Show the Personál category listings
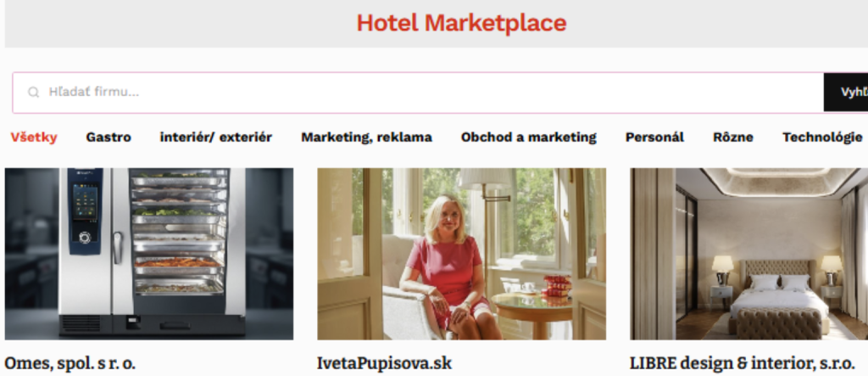 (x=654, y=137)
